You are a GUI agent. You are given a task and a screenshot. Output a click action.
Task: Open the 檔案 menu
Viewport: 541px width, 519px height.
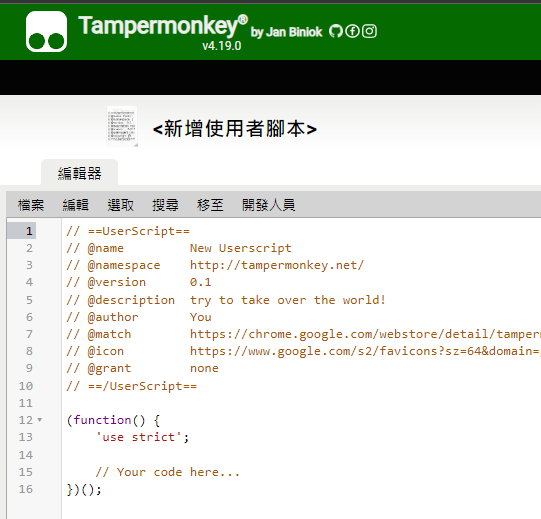(x=31, y=205)
